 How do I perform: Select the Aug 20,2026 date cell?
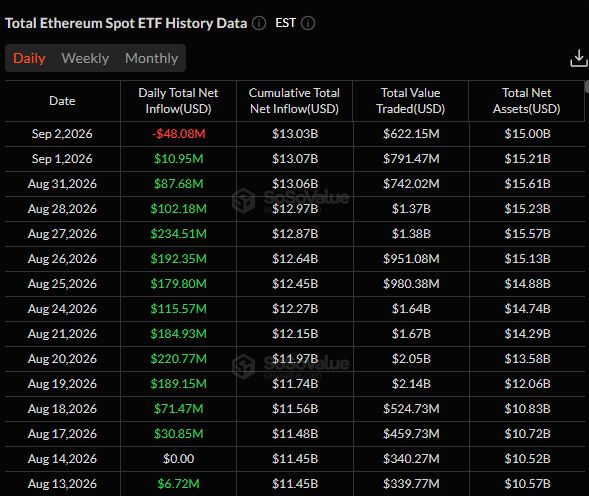(62, 358)
